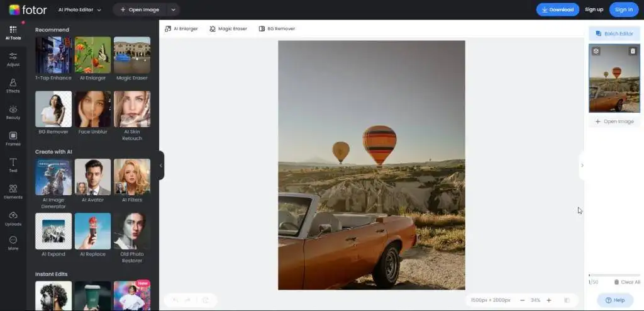Open the dropdown arrow beside Open Image
This screenshot has width=644, height=311.
pyautogui.click(x=174, y=10)
